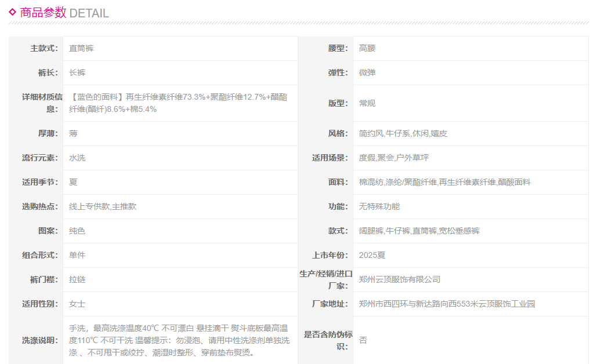This screenshot has height=364, width=593.
Task: Click the 风格 value starting with 简约风
Action: [403, 133]
